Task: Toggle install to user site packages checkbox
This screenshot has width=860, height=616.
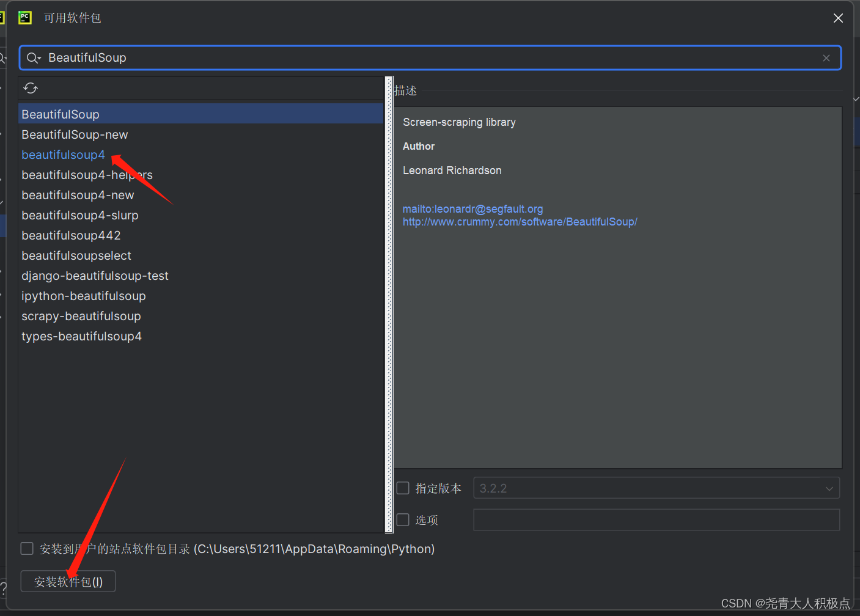Action: [27, 549]
